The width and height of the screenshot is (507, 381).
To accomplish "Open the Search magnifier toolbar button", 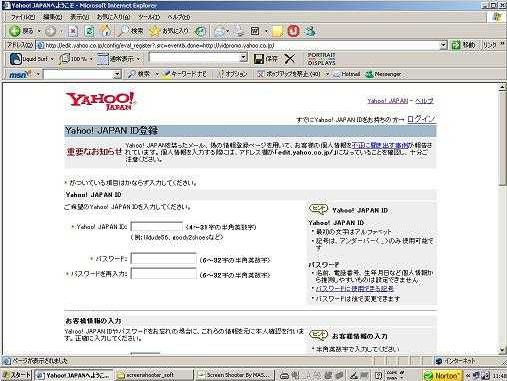I will (x=130, y=31).
